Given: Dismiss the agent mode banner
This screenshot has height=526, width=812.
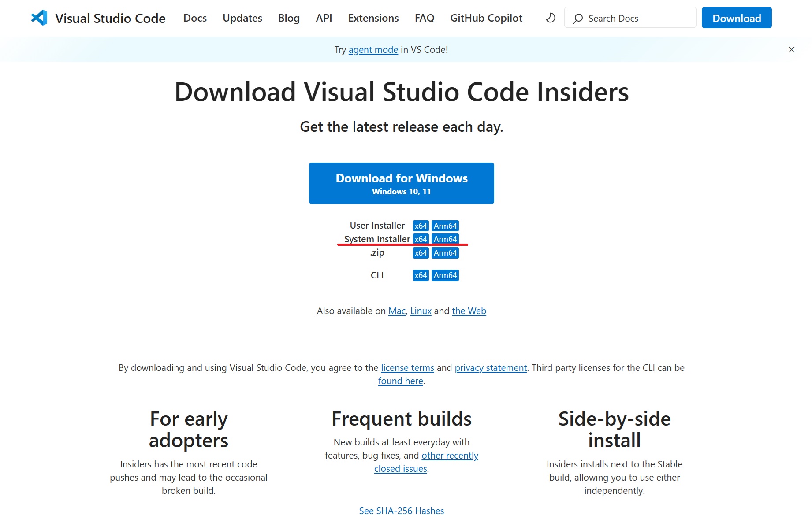Looking at the screenshot, I should tap(791, 50).
